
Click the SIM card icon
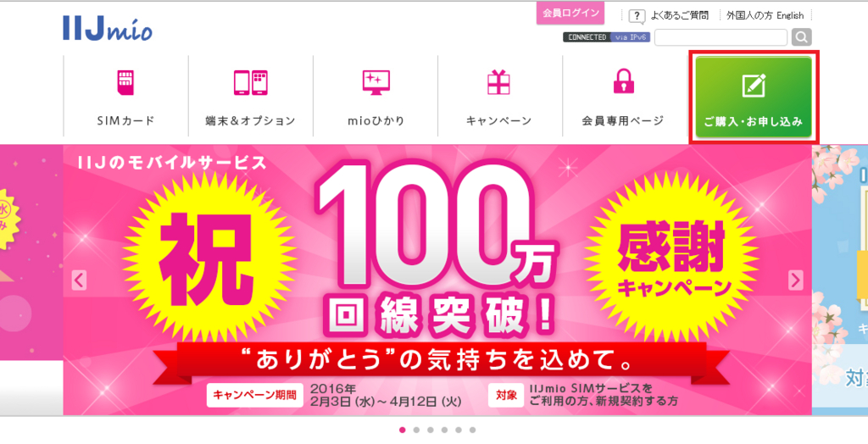pyautogui.click(x=125, y=82)
